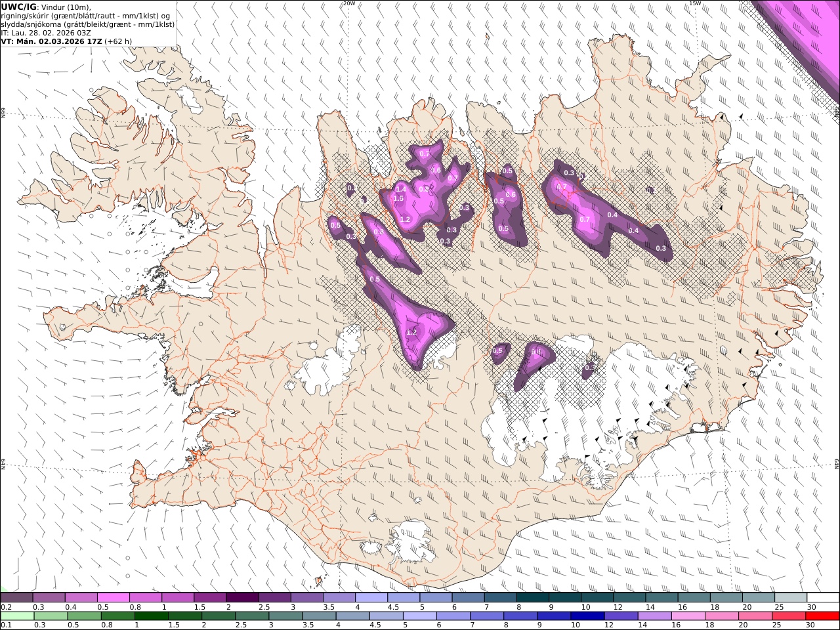Select the darkest green 1–1.5 swatch, lower legend

152,616
